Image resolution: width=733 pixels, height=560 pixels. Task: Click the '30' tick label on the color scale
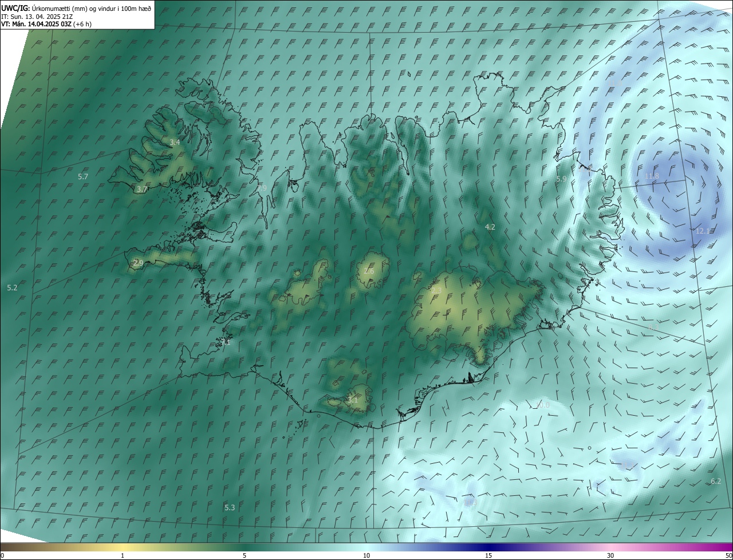(610, 555)
